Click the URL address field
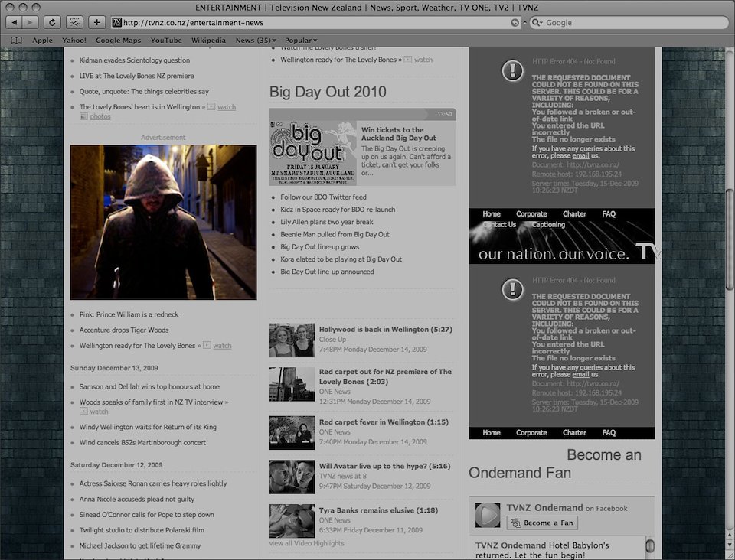Screen dimensions: 735x560 (315, 22)
